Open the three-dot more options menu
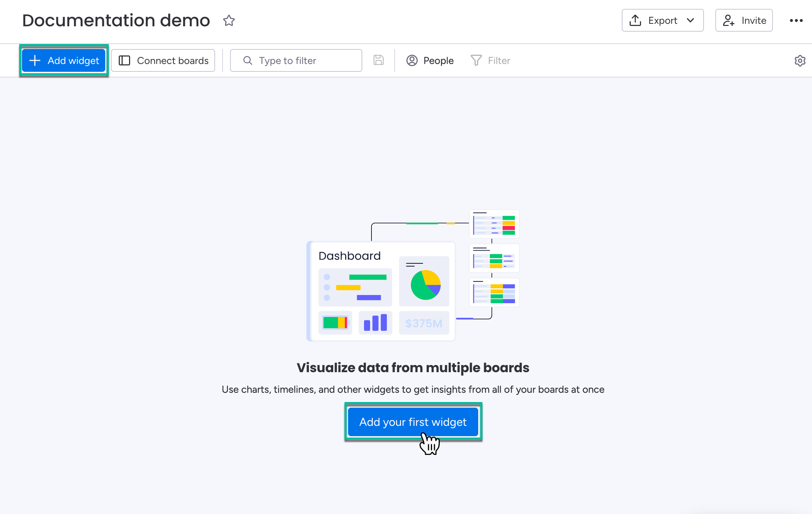 tap(796, 21)
